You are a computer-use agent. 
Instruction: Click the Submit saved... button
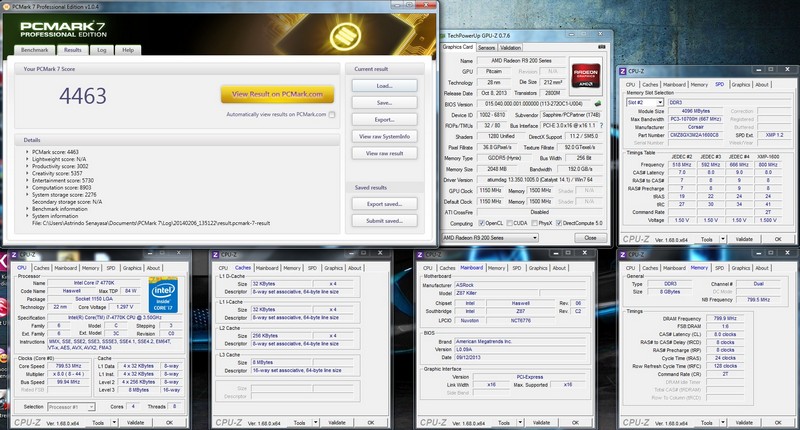pos(385,221)
